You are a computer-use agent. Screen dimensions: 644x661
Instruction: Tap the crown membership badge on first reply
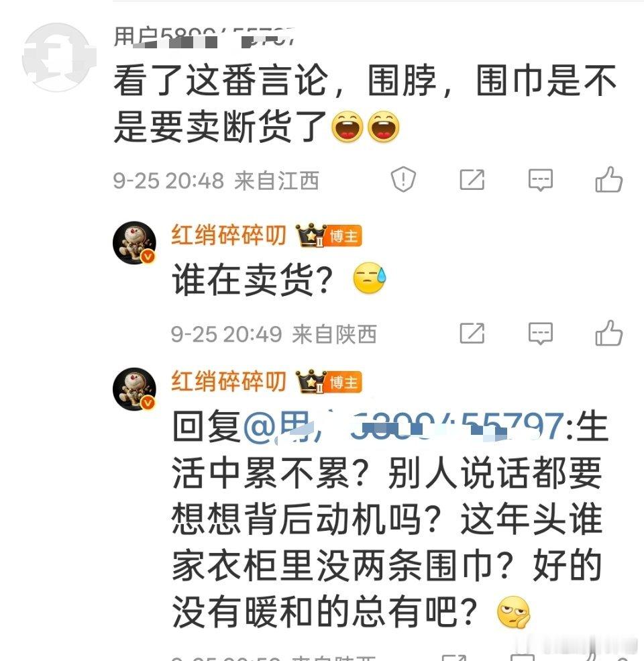[x=311, y=236]
